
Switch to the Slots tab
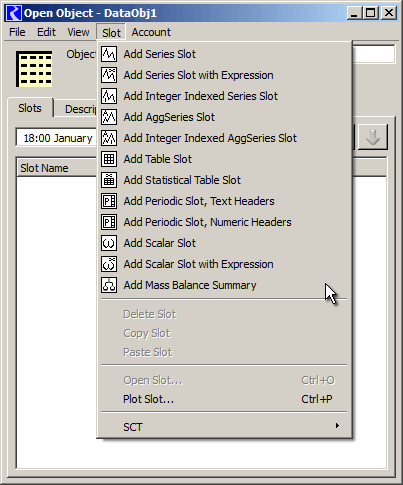30,108
